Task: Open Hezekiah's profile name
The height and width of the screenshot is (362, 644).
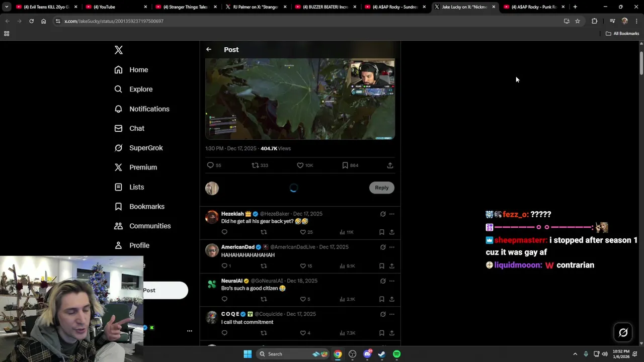Action: click(x=232, y=214)
